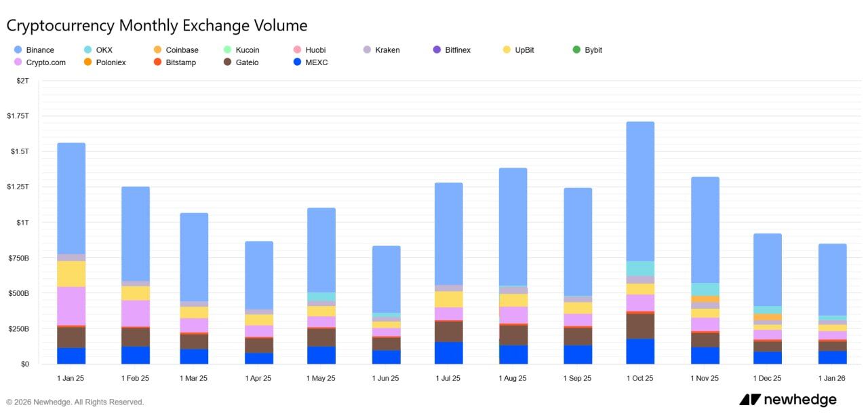
Task: Open the newhedge logo in the footer
Action: (x=788, y=400)
